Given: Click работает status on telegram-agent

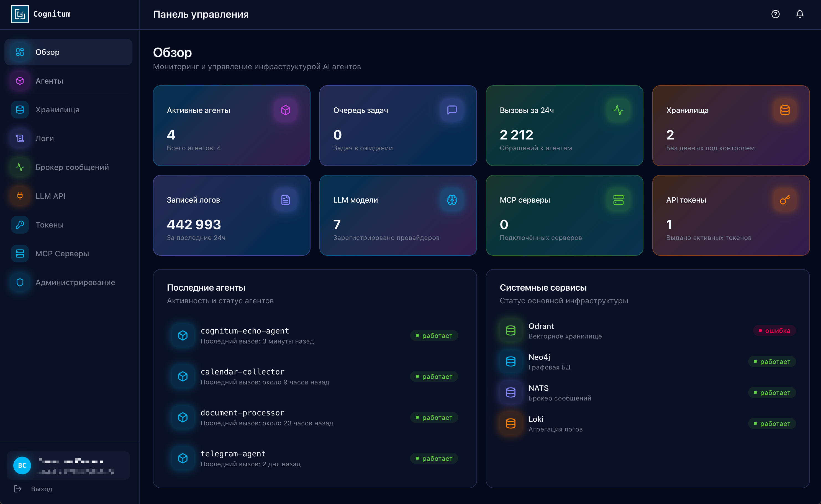Looking at the screenshot, I should 434,458.
